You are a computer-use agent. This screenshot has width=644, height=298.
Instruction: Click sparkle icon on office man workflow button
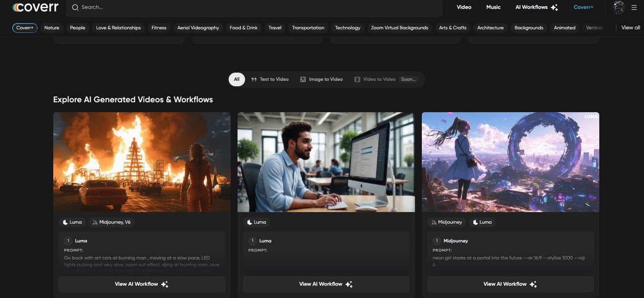pyautogui.click(x=349, y=284)
